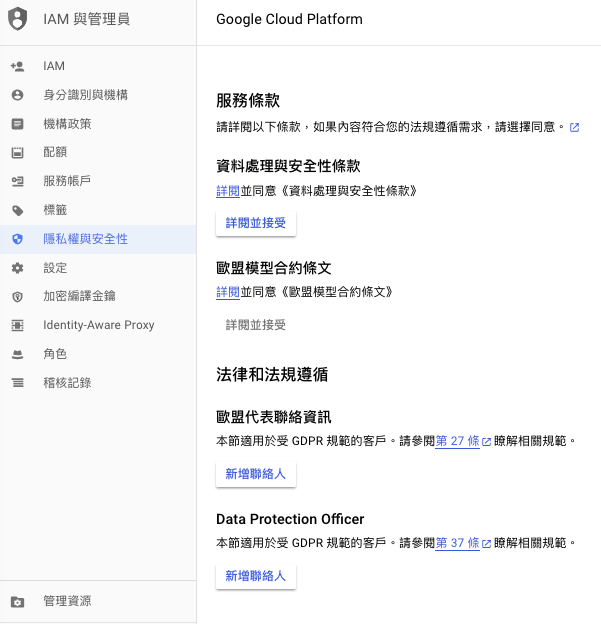Open 稽核記錄 page
Screen dimensions: 601x624
98,383
